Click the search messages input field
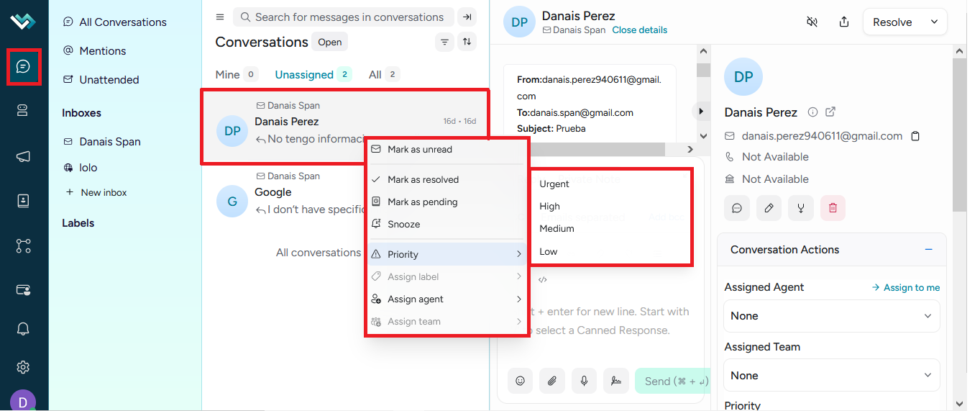Screen dimensions: 980x411 pyautogui.click(x=344, y=17)
